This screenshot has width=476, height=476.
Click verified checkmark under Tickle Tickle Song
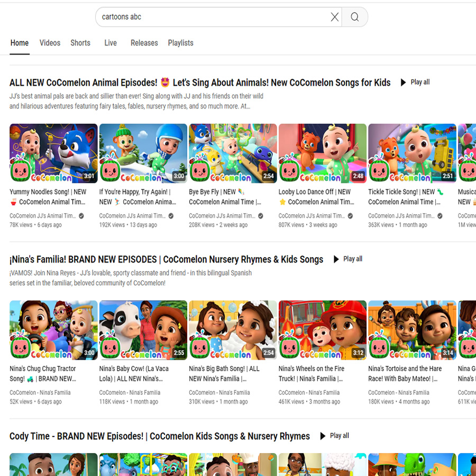[440, 216]
